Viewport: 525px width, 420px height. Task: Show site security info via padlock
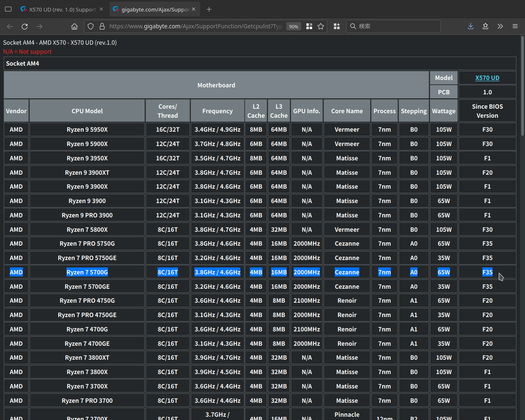pyautogui.click(x=102, y=26)
